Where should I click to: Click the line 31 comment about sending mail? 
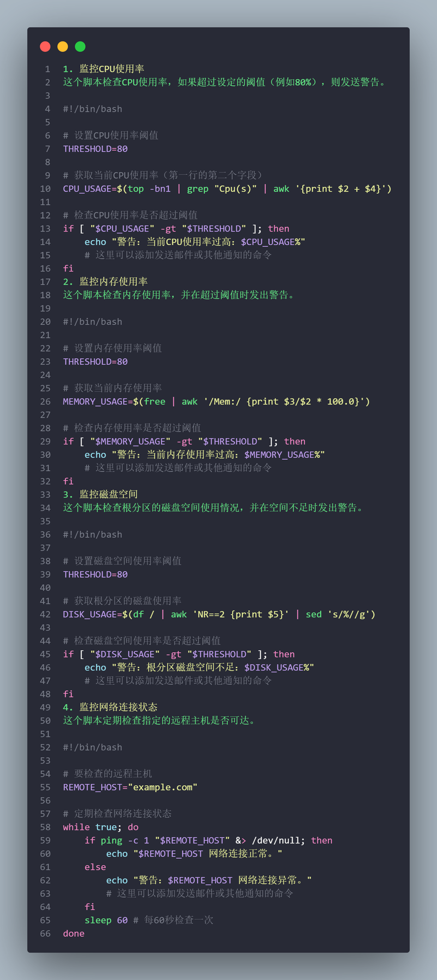[x=178, y=467]
